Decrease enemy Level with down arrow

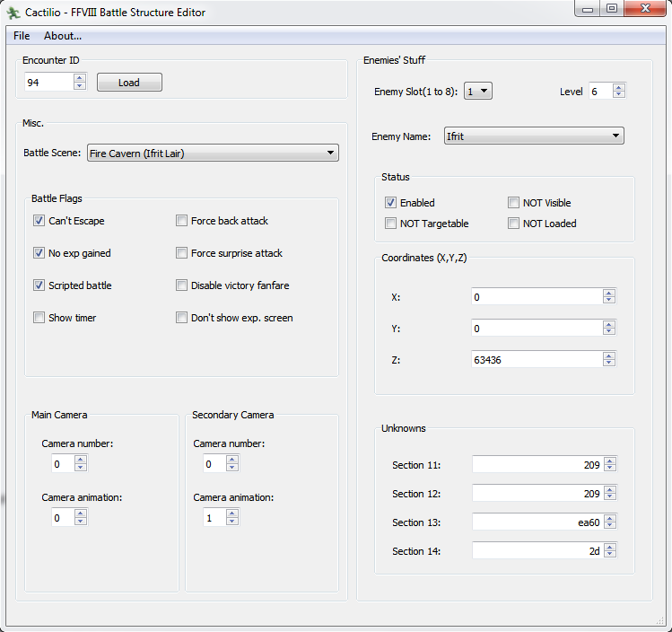619,95
